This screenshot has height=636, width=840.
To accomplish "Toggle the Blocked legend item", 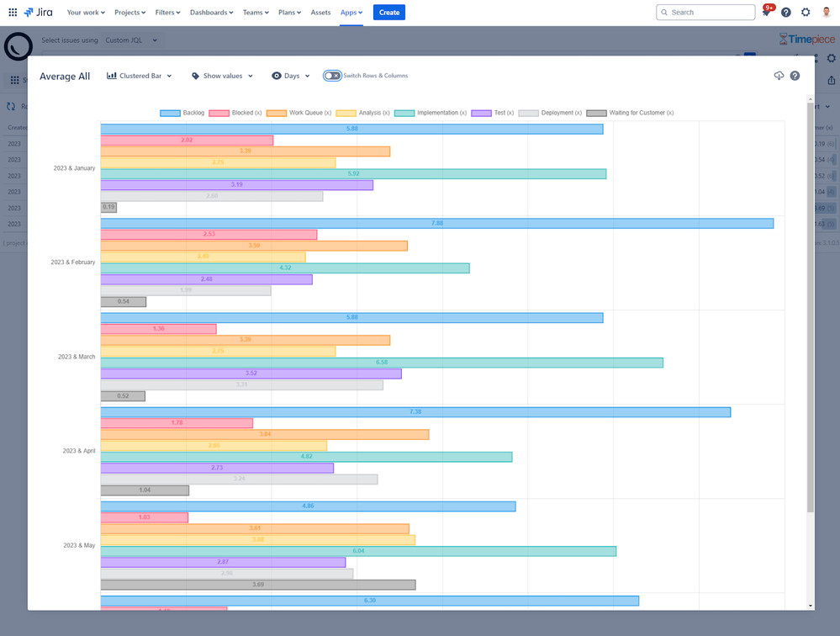I will coord(235,113).
